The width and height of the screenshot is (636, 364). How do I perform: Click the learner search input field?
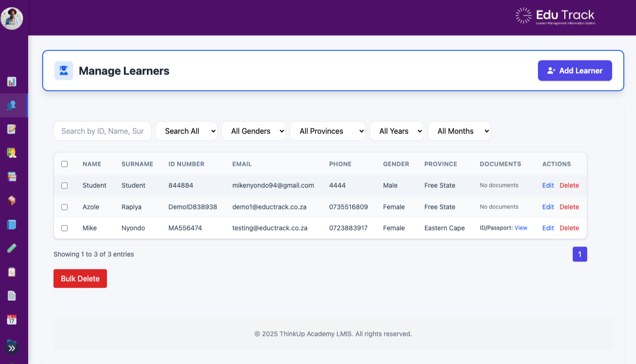tap(102, 131)
